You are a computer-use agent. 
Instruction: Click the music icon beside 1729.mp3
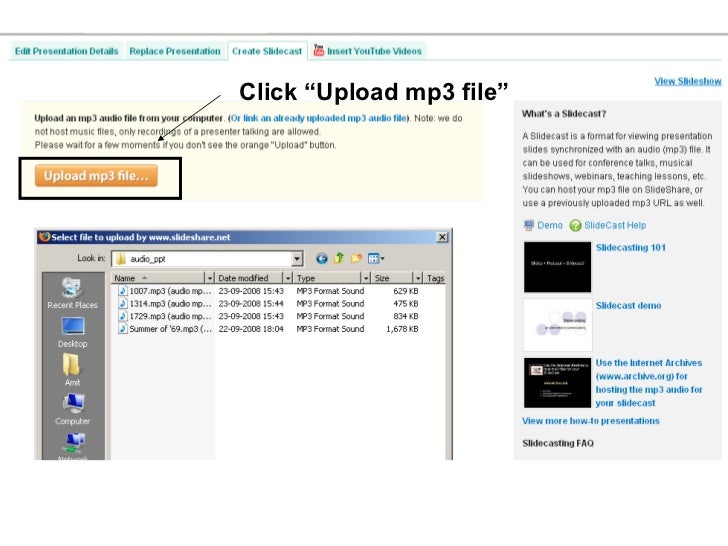click(x=123, y=316)
